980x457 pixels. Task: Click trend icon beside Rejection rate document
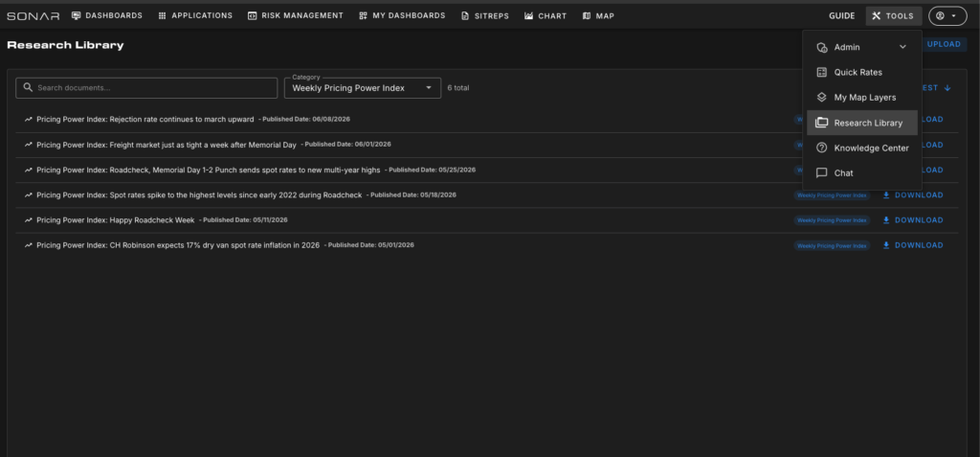28,119
